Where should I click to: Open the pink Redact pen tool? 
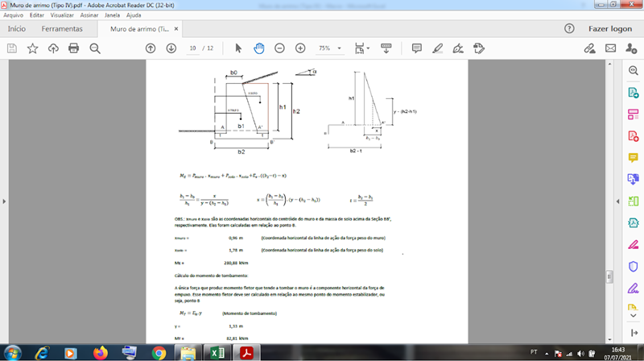(633, 245)
